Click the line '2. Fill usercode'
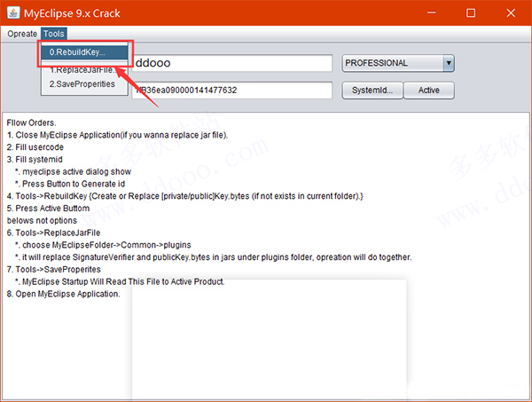532x402 pixels. click(35, 147)
